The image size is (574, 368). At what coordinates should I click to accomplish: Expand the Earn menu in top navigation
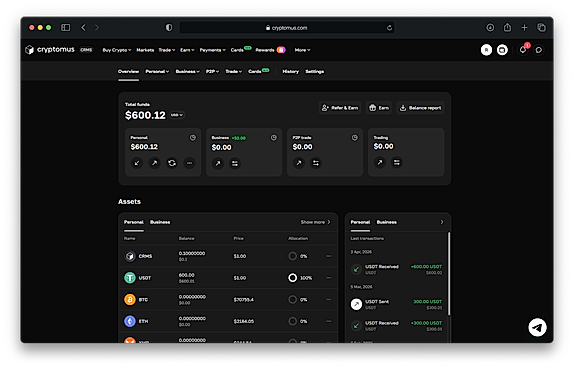click(187, 50)
